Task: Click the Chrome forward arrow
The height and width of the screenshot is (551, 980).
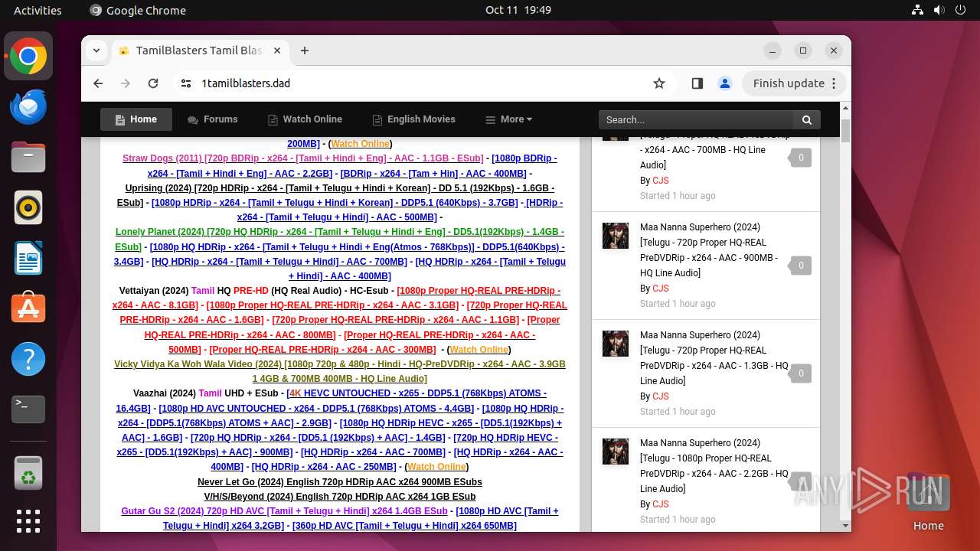Action: point(126,83)
